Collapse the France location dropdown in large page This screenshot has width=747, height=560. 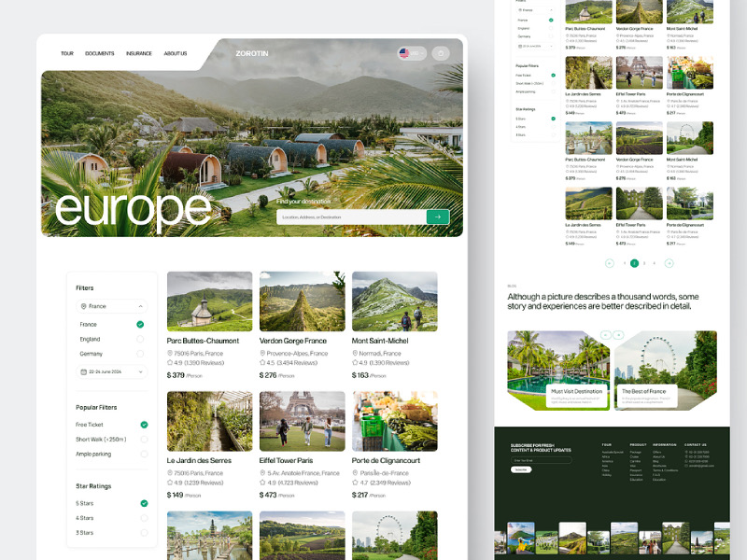click(x=141, y=306)
